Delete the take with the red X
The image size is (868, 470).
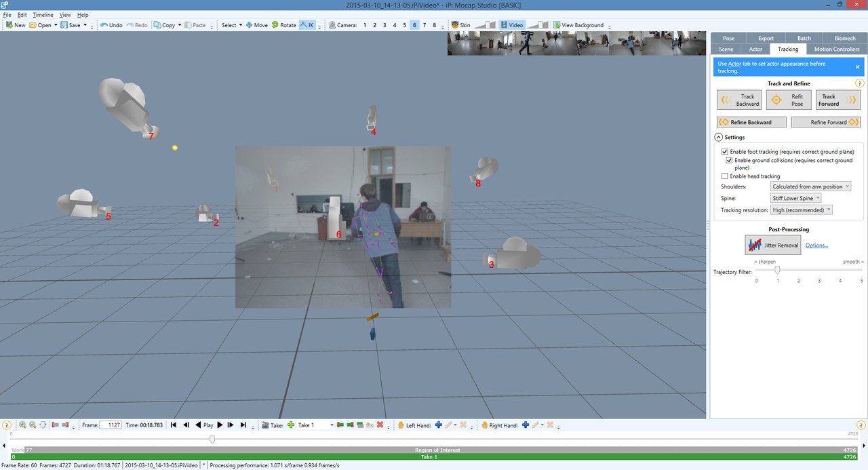380,425
